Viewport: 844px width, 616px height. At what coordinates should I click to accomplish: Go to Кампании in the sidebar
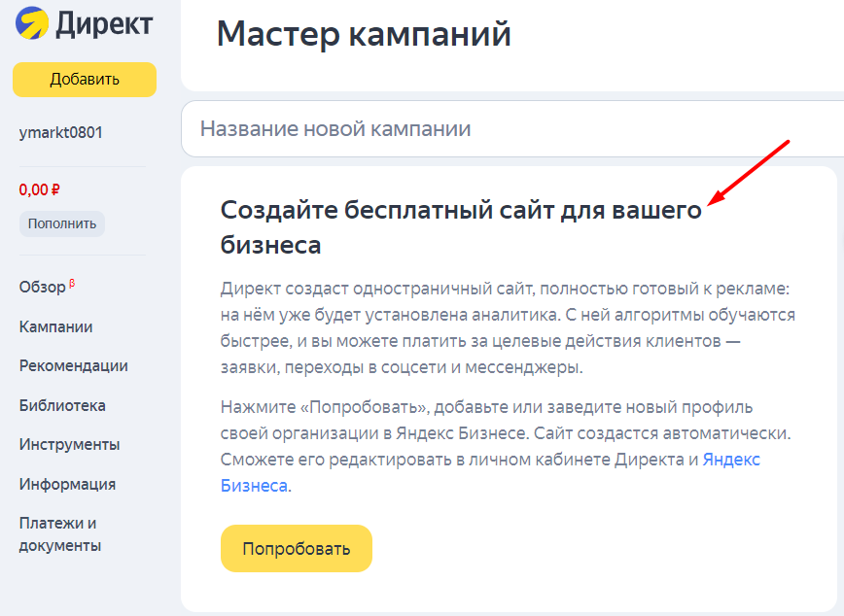tap(56, 326)
